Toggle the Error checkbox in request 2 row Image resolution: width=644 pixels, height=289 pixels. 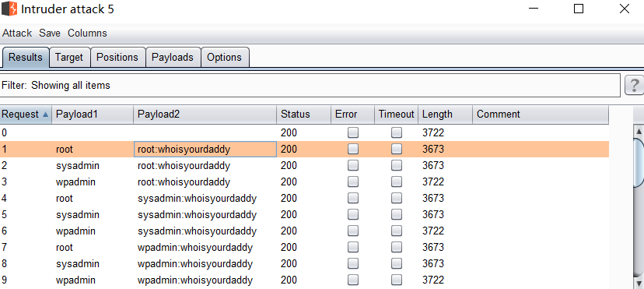click(x=353, y=165)
